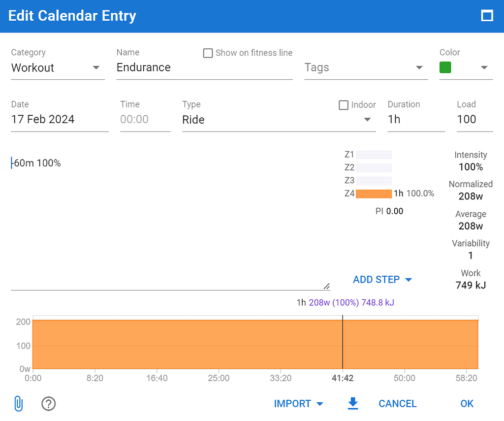The width and height of the screenshot is (504, 421).
Task: Click the 25:00 axis label on chart
Action: click(x=219, y=378)
